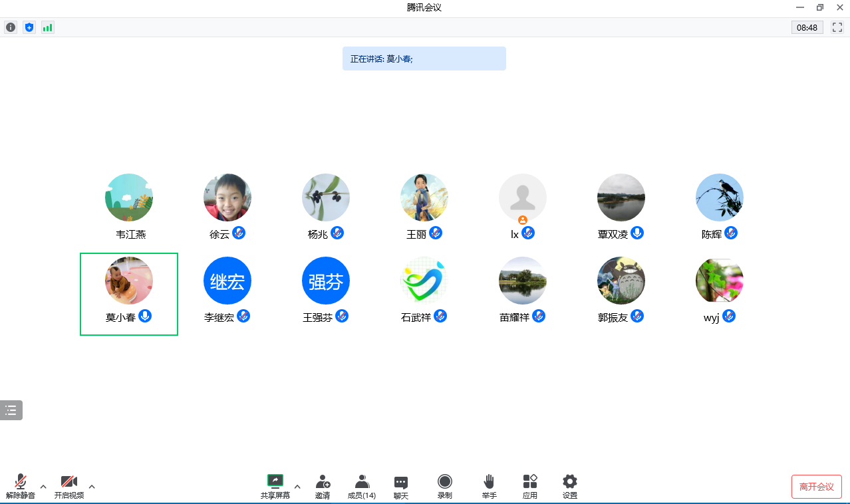Click the 离开会议 leave button

point(817,487)
